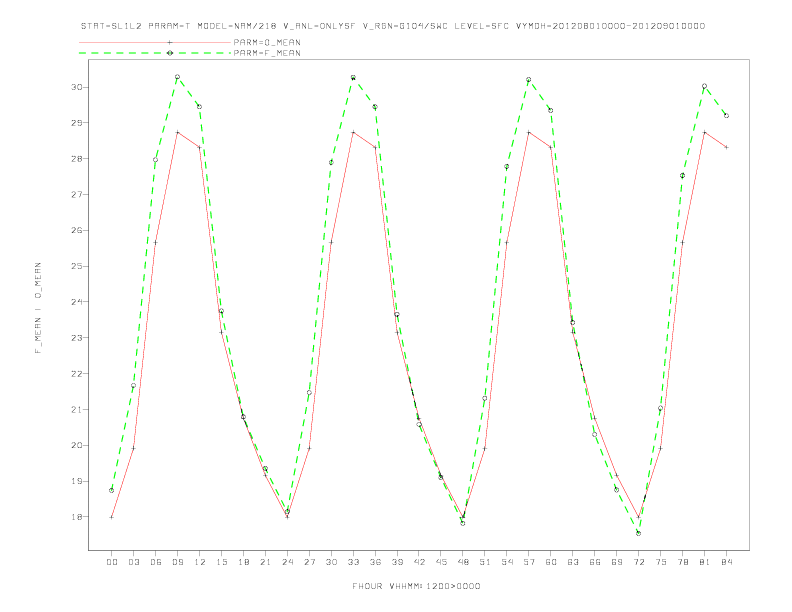Click the red O_MEAN legend line sample
The image size is (792, 612).
pos(155,42)
